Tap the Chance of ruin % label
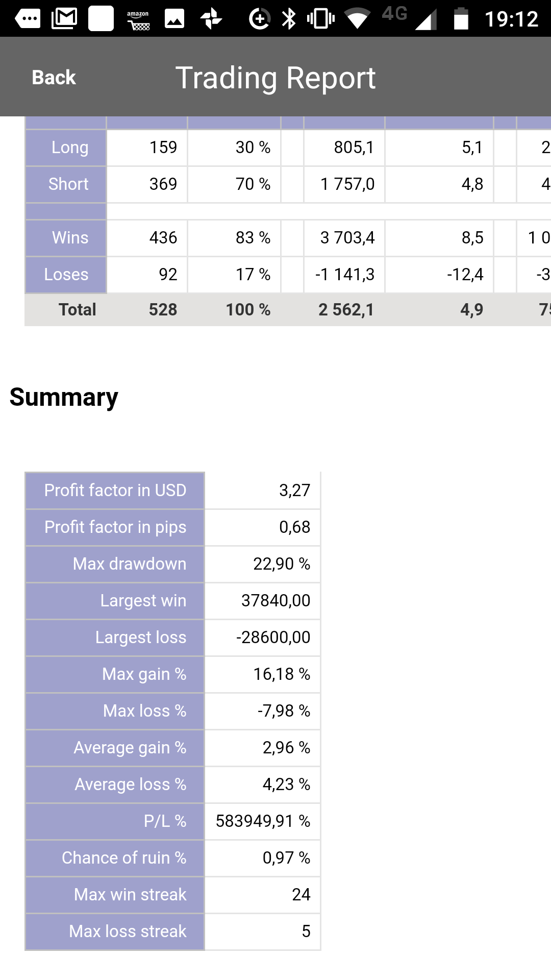551x980 pixels. [x=124, y=858]
